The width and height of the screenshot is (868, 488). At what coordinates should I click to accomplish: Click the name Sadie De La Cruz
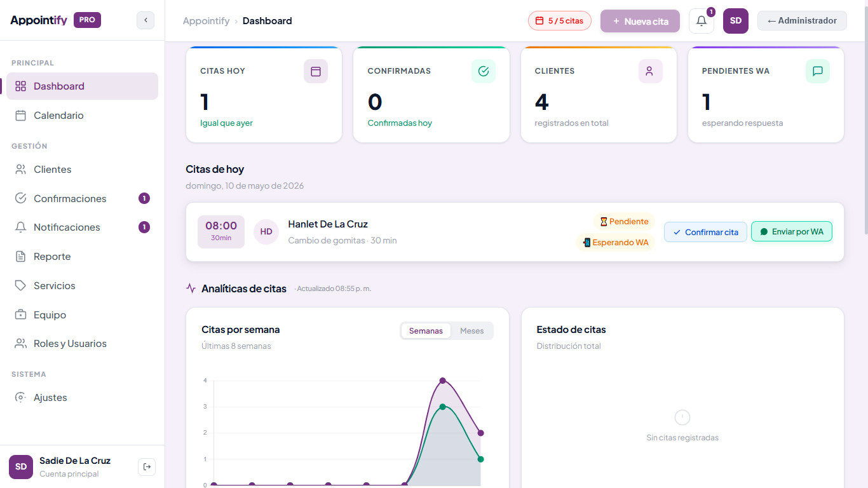75,461
